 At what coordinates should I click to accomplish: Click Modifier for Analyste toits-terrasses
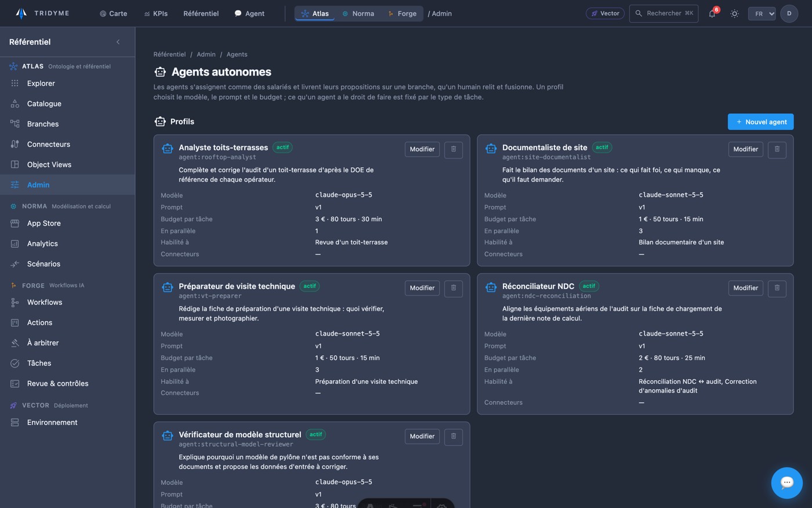[x=422, y=149]
